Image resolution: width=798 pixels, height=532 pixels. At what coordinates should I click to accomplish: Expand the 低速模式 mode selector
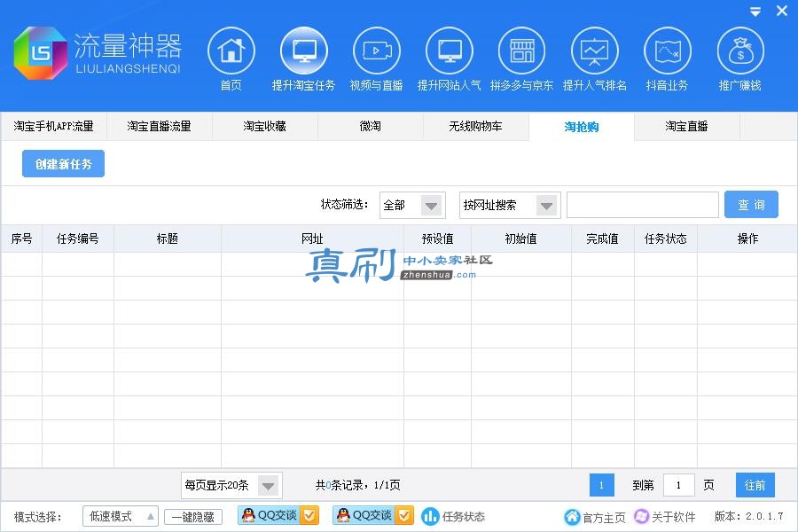[121, 516]
